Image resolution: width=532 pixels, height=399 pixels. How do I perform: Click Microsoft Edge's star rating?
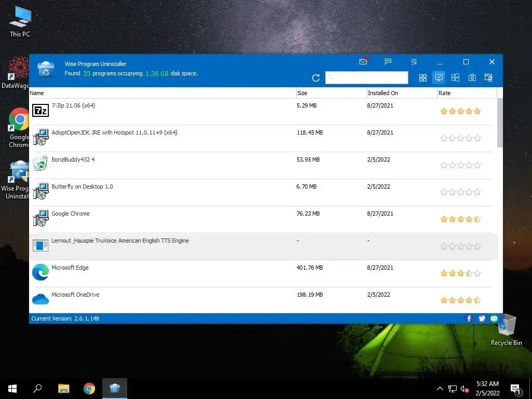[460, 273]
